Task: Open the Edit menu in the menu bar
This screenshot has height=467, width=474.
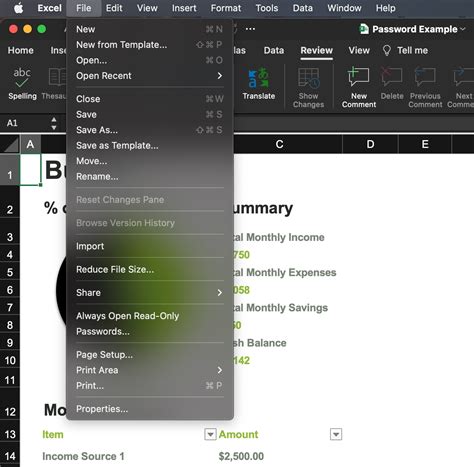Action: click(x=114, y=8)
